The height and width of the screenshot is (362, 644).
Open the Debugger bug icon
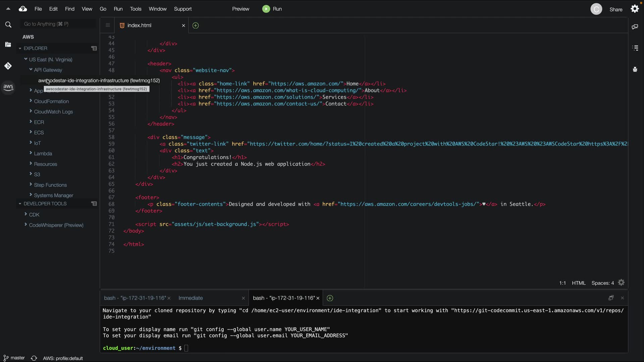tap(635, 69)
